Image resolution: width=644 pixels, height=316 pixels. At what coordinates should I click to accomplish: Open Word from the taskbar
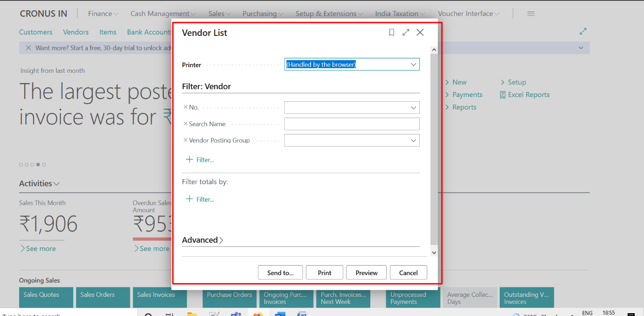point(280,314)
